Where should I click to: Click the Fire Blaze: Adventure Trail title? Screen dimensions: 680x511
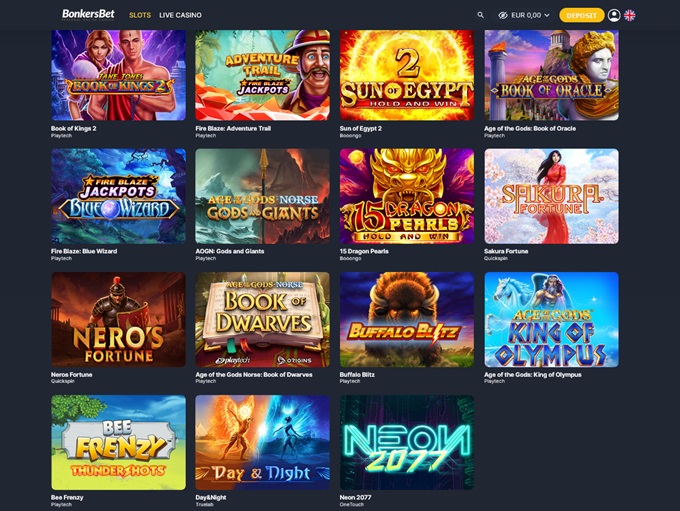(x=233, y=128)
